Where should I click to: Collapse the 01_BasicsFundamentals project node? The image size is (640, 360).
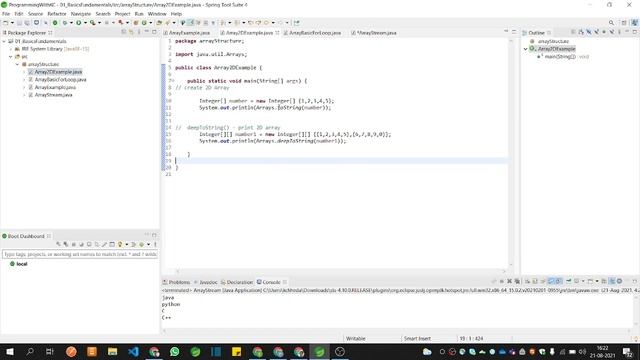click(4, 41)
